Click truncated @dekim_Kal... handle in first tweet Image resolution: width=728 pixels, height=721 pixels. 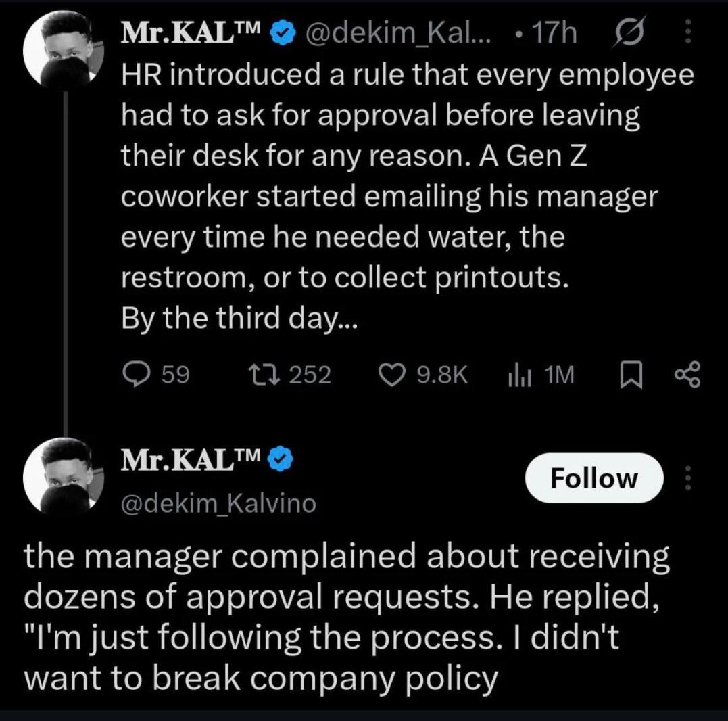point(397,33)
